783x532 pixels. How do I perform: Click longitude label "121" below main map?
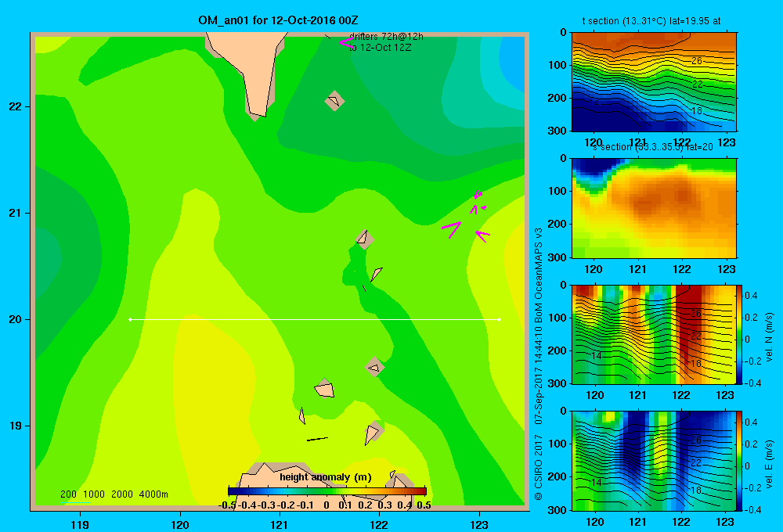click(x=280, y=524)
